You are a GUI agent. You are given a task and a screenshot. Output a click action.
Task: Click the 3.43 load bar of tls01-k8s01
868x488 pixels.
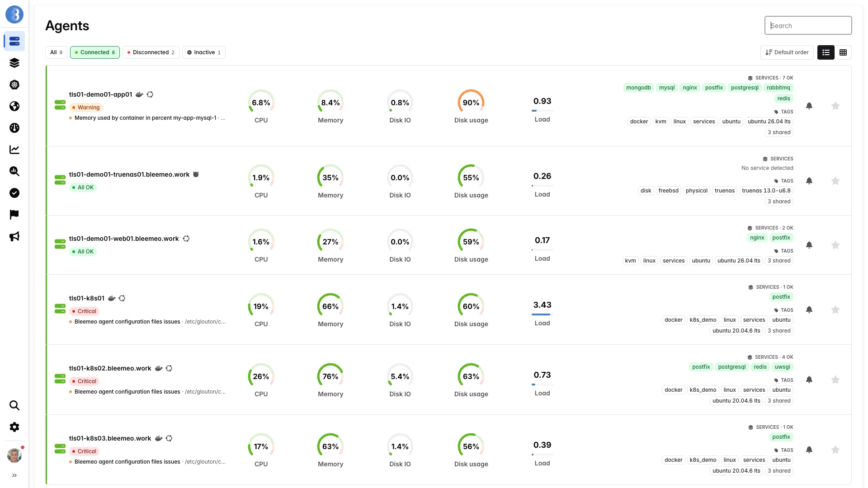pos(542,314)
